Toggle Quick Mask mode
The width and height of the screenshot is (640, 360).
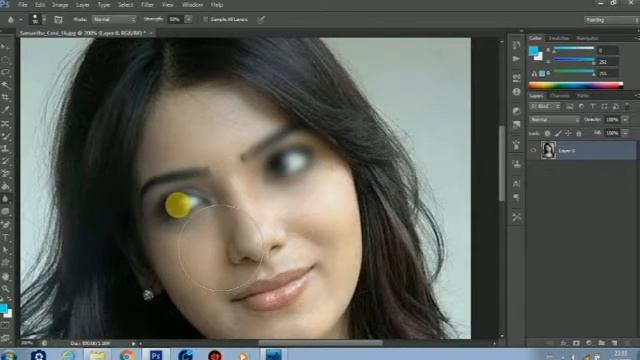click(5, 325)
